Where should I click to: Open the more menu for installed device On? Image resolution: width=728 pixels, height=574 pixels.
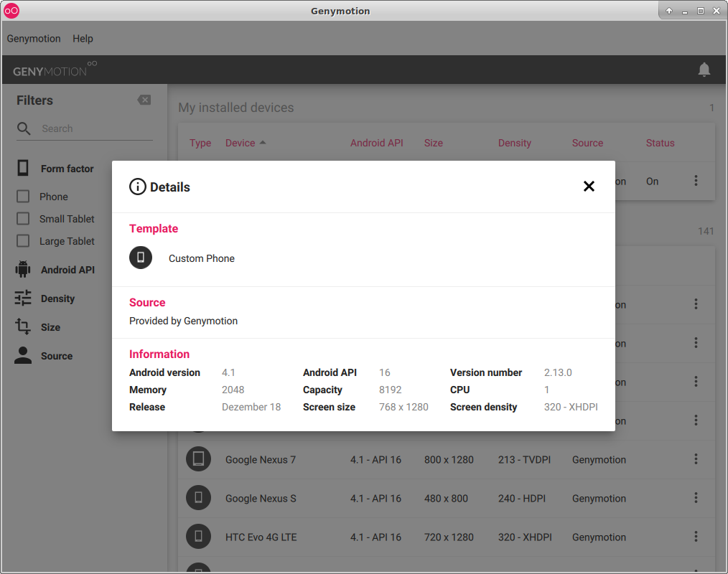(x=696, y=181)
